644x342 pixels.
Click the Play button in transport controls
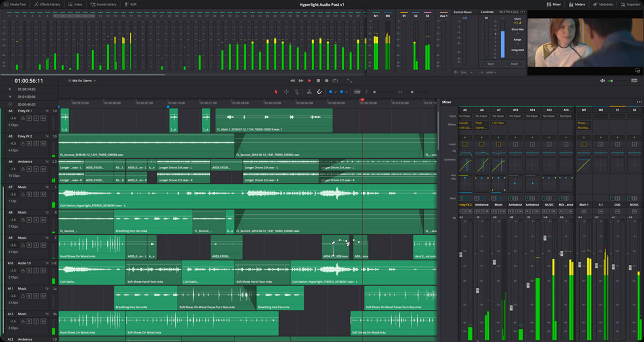(x=310, y=81)
